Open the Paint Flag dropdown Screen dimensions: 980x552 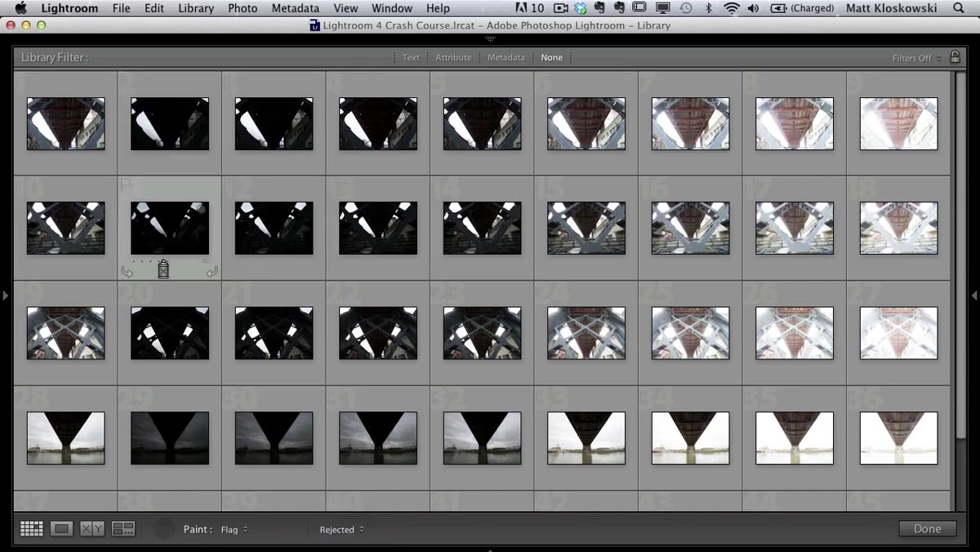(234, 529)
